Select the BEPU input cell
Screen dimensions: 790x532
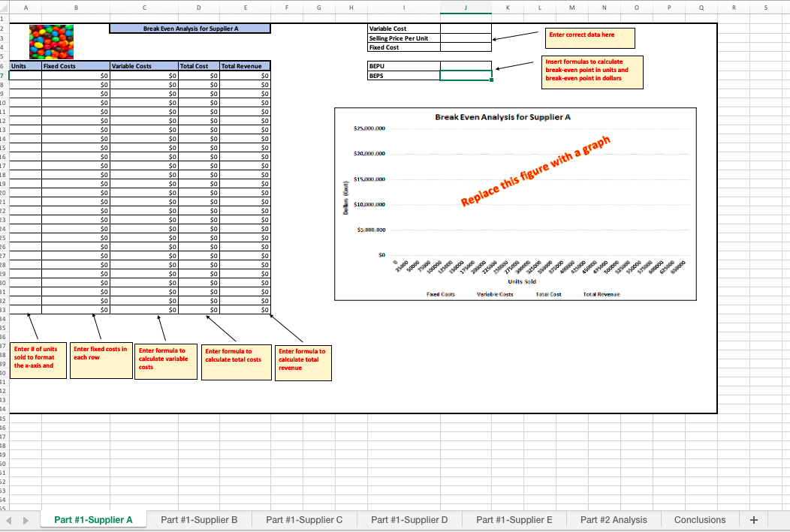466,66
